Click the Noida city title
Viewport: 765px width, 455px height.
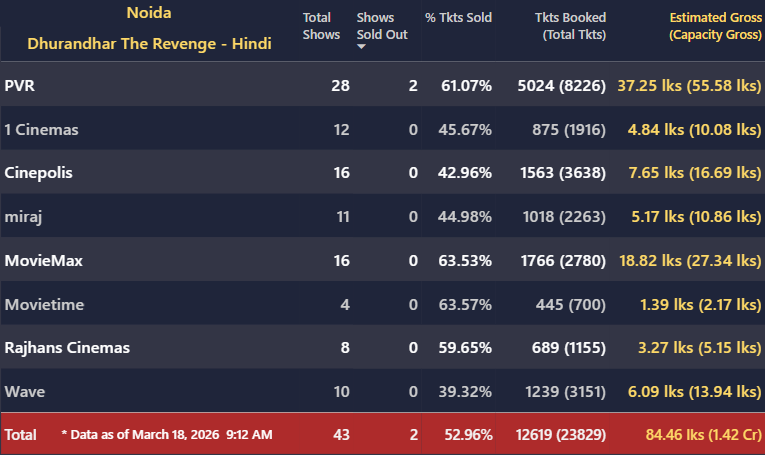[x=149, y=13]
